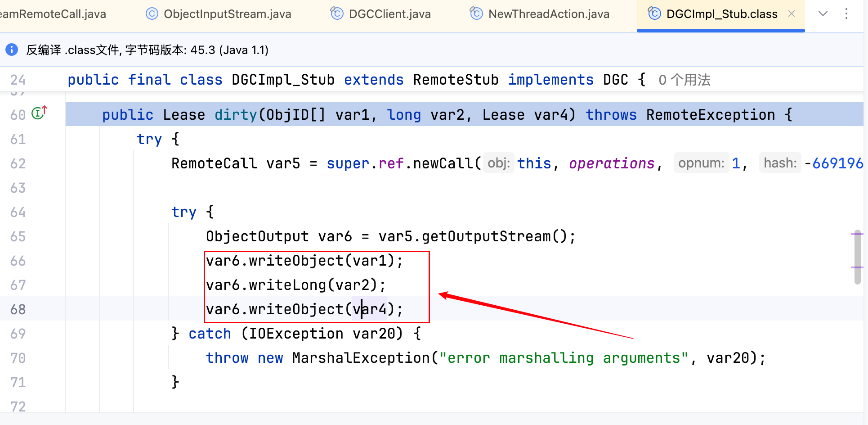Viewport: 868px width, 425px height.
Task: Click the vertical scrollbar thumb in editor
Action: (858, 259)
